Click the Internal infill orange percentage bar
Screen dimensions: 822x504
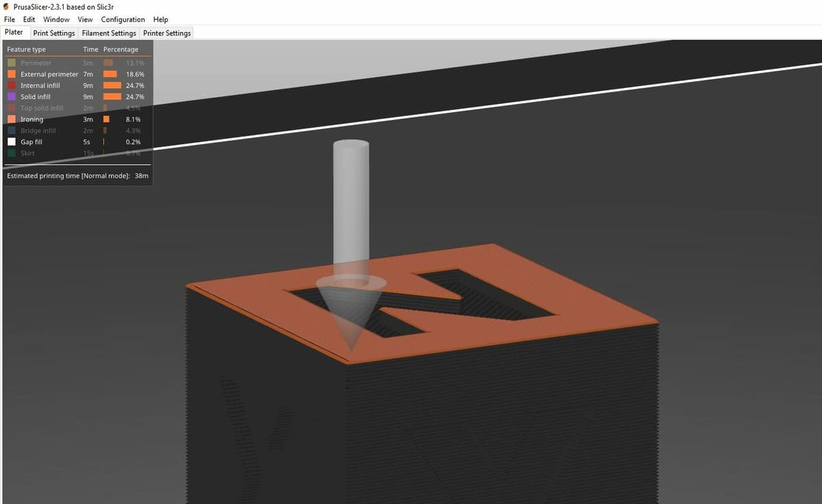tap(112, 86)
